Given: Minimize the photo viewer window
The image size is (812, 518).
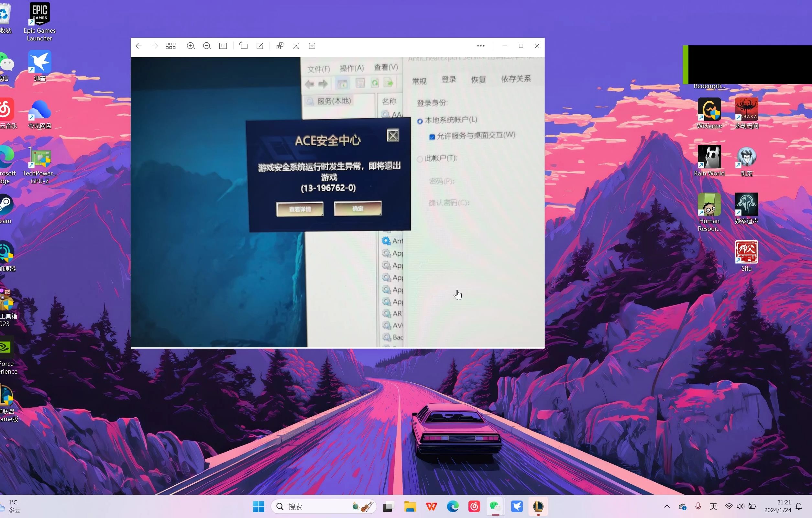Looking at the screenshot, I should click(505, 46).
